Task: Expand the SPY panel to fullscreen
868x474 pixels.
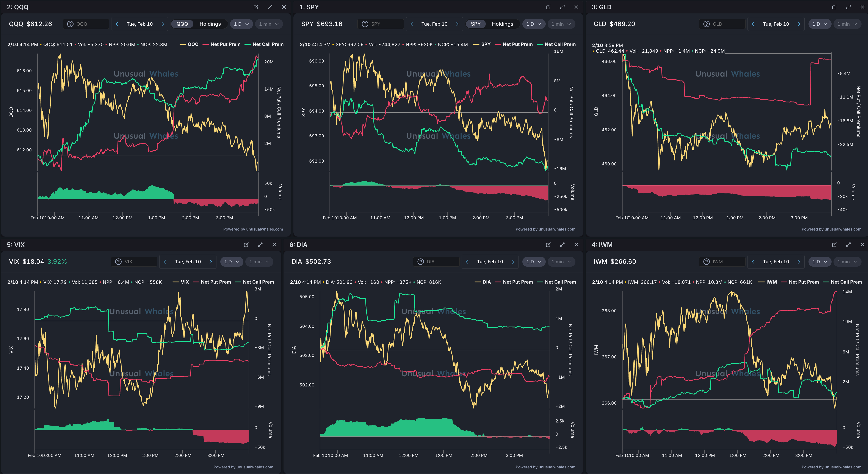Action: (562, 7)
